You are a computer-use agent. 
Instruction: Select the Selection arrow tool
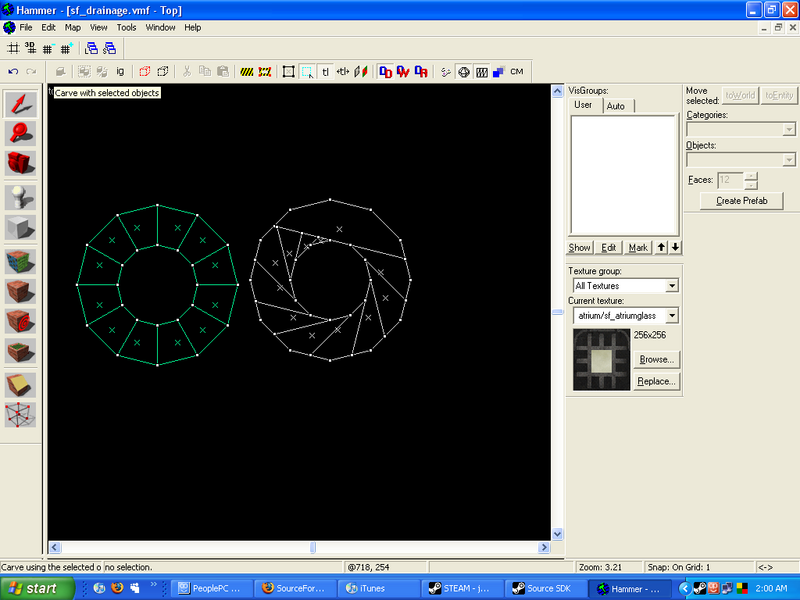tap(21, 104)
